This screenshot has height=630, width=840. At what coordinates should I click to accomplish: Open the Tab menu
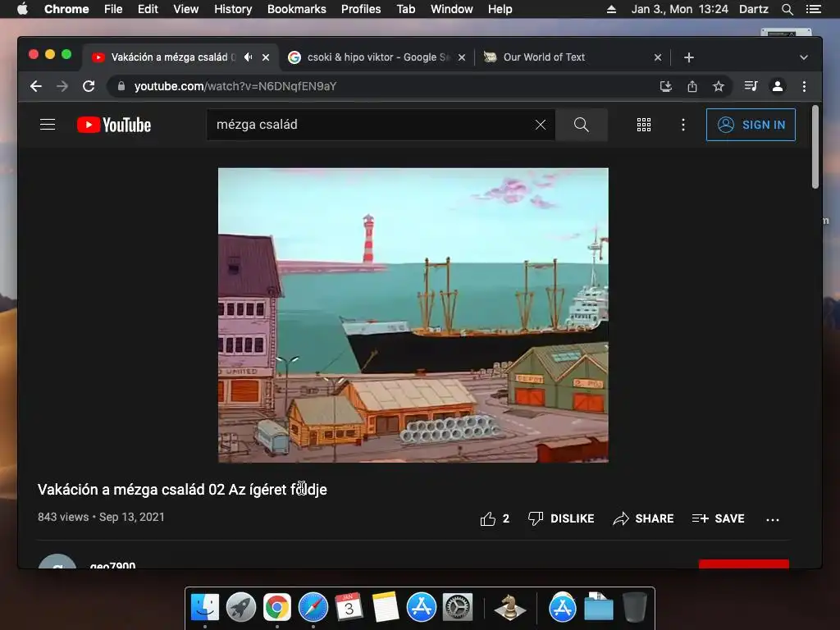click(406, 9)
